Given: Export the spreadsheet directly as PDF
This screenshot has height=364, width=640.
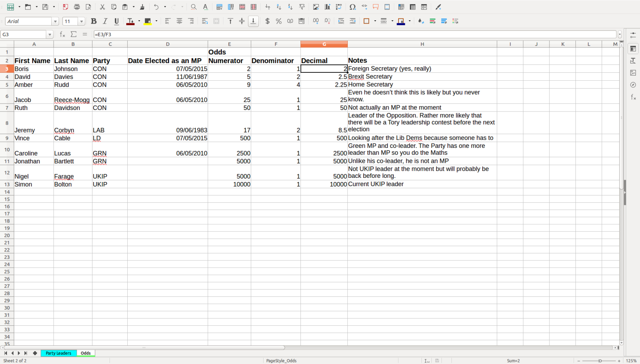Looking at the screenshot, I should coord(66,7).
